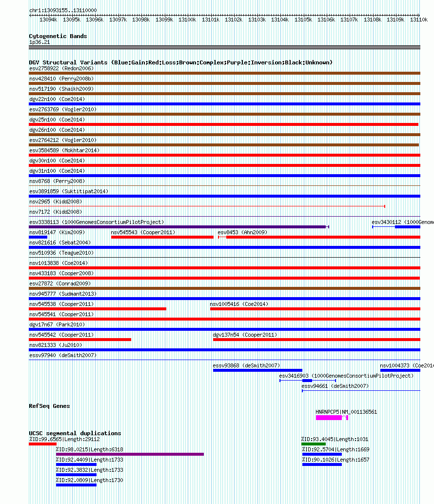Open esv3891859 (Suktitipat2014) label

click(x=69, y=192)
